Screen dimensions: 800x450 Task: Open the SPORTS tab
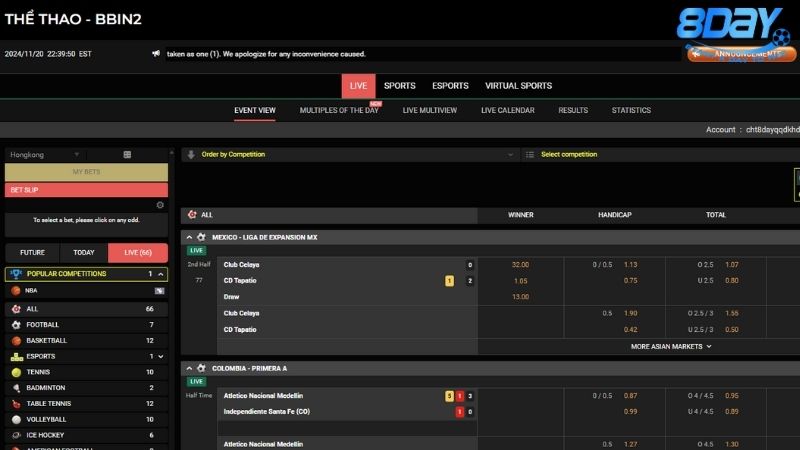coord(399,86)
